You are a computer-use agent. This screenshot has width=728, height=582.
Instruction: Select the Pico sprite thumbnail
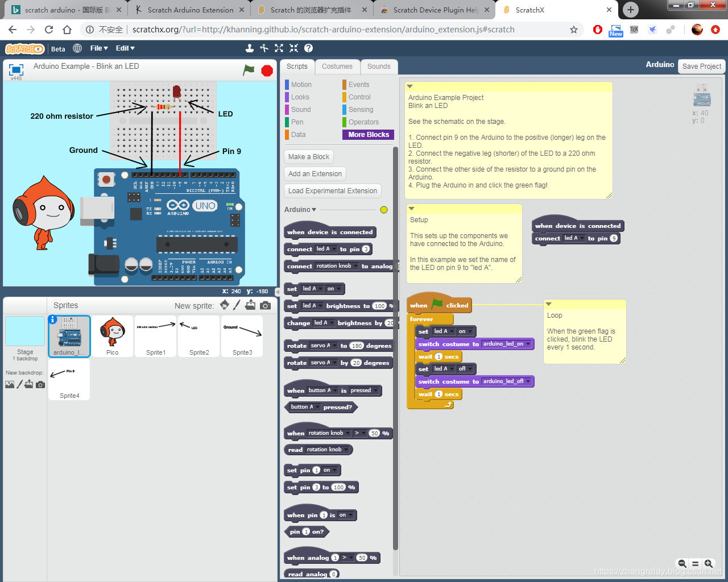coord(113,336)
